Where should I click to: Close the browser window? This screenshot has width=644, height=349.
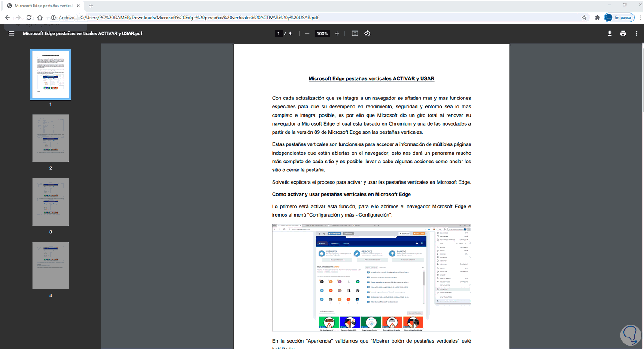pyautogui.click(x=639, y=5)
